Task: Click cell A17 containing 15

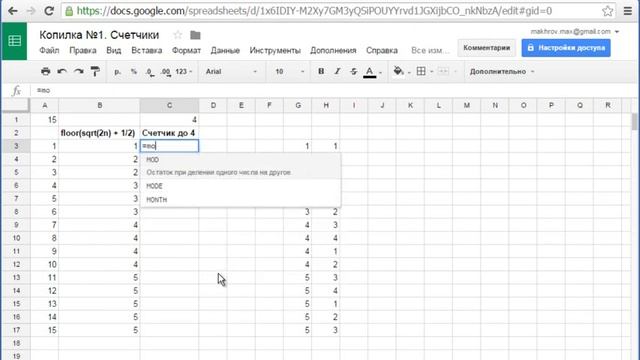Action: click(x=44, y=330)
